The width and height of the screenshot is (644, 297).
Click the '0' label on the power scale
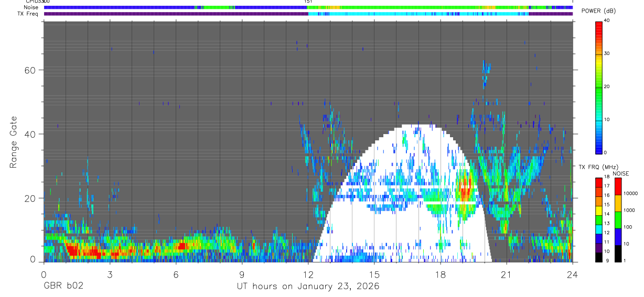[x=606, y=152]
